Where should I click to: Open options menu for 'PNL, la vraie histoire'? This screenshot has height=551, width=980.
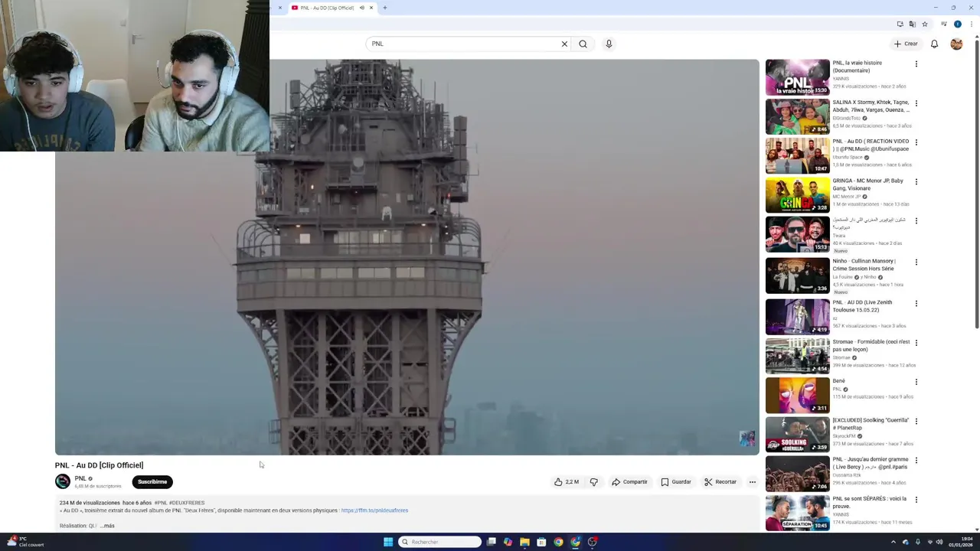(x=916, y=64)
